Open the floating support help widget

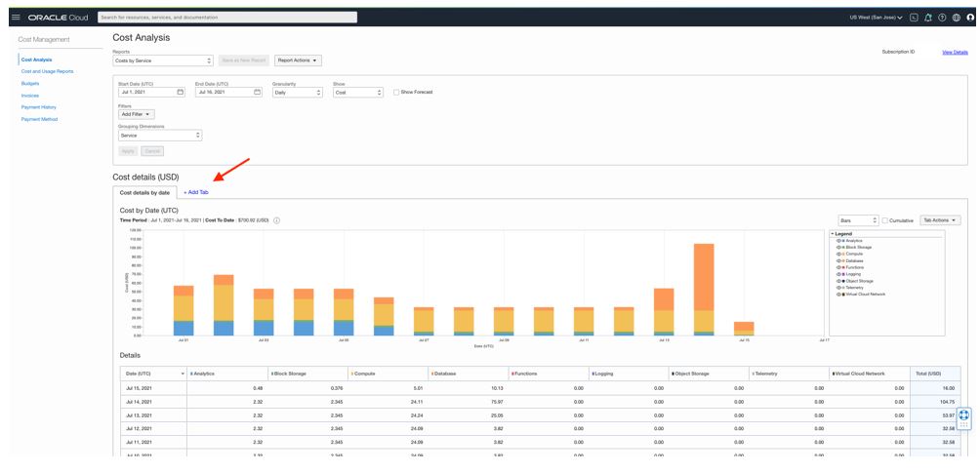[x=963, y=417]
